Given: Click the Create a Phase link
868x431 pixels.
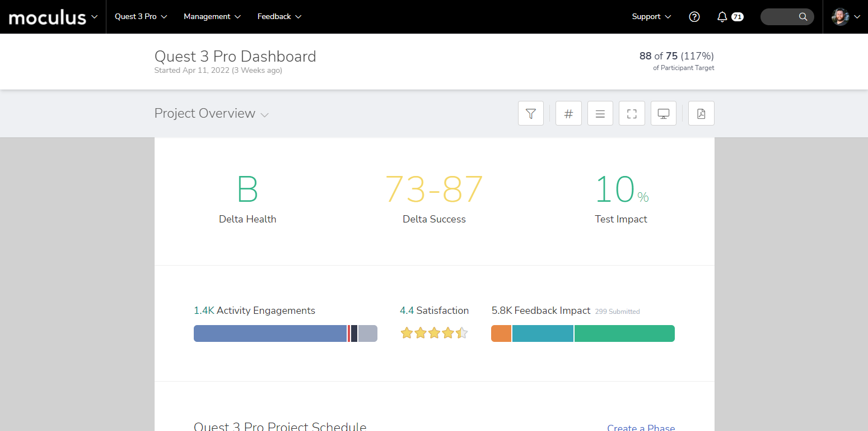Looking at the screenshot, I should (641, 428).
